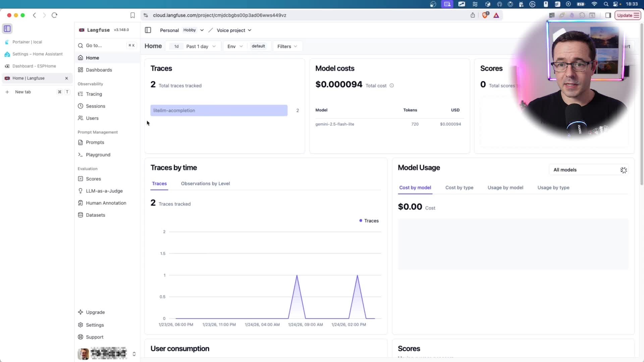
Task: Switch to Observations by Level tab
Action: (205, 184)
